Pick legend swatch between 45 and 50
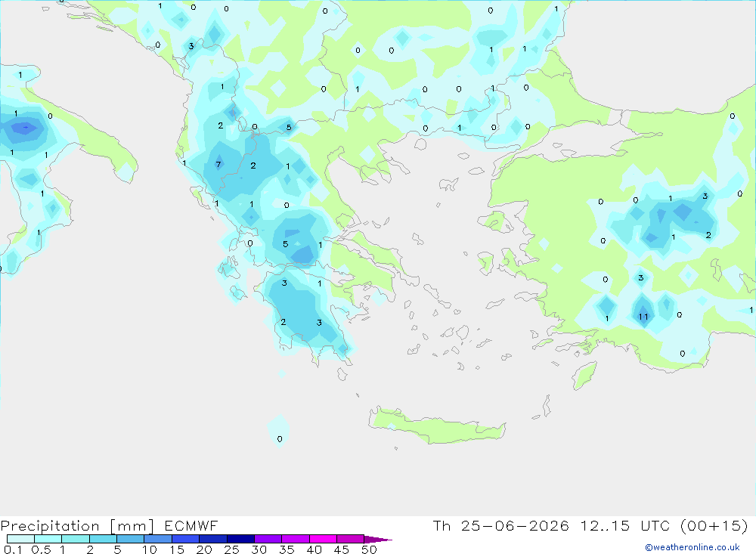This screenshot has width=756, height=554. click(x=350, y=539)
